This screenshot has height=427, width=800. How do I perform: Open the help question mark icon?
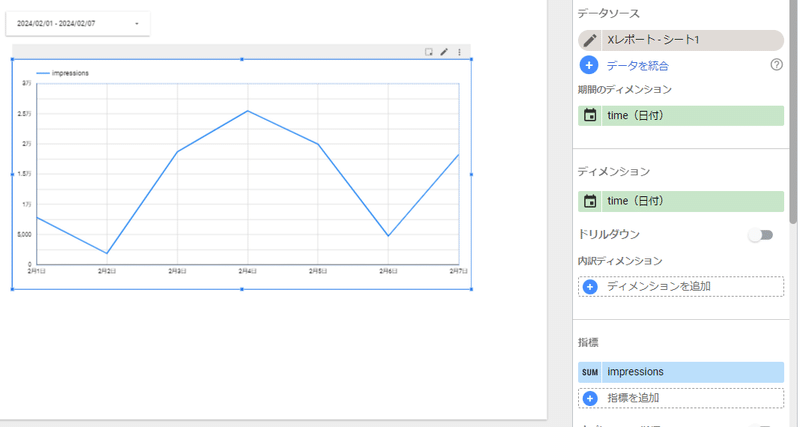coord(776,65)
